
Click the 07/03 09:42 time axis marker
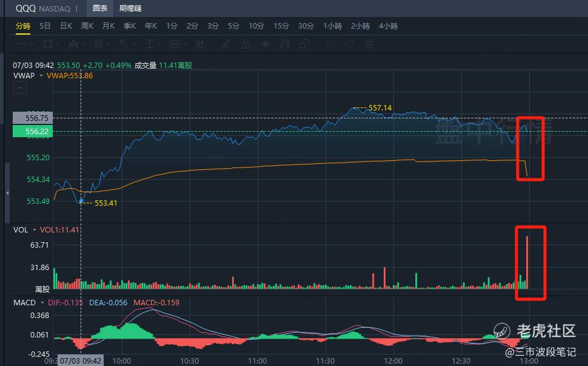click(x=81, y=361)
